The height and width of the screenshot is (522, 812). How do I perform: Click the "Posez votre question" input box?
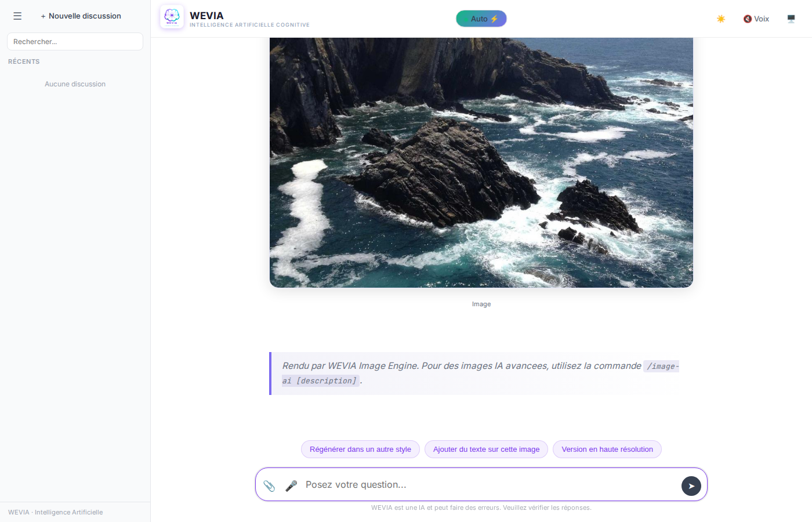click(x=487, y=485)
